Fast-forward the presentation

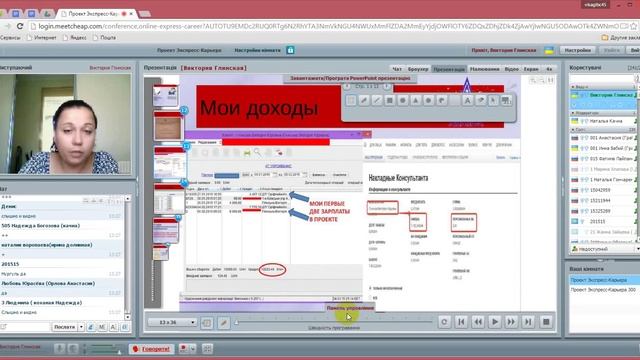[x=511, y=322]
